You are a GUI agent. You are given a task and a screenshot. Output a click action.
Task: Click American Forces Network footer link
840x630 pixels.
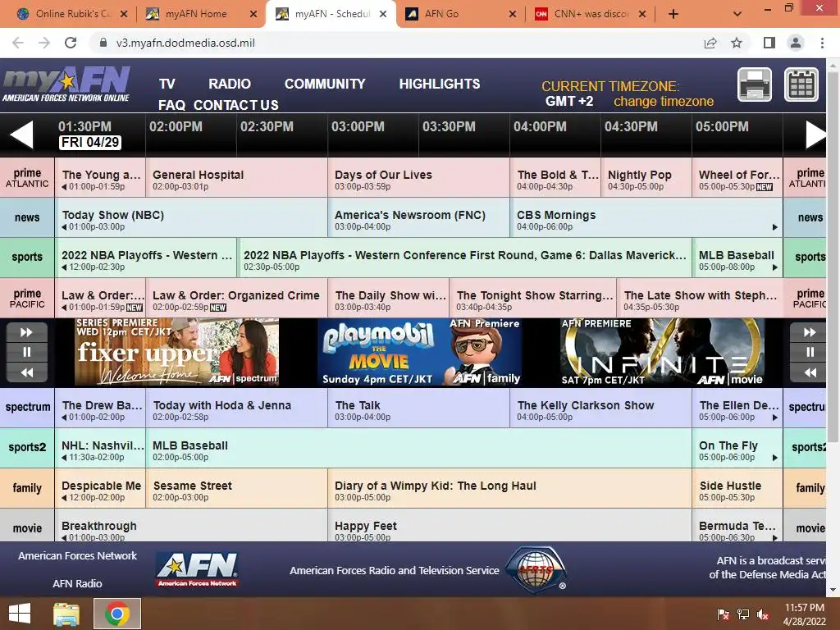[77, 555]
